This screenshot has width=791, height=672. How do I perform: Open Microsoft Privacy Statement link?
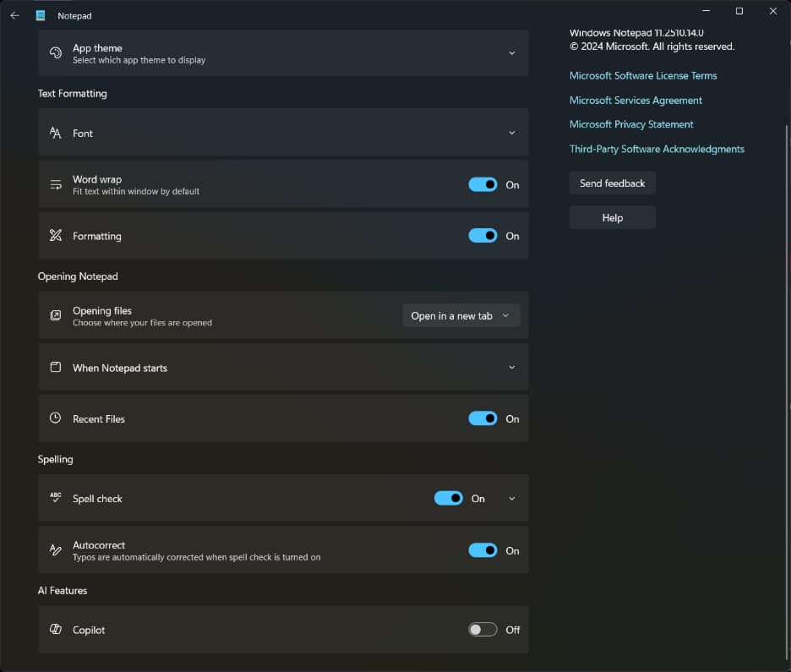point(631,124)
